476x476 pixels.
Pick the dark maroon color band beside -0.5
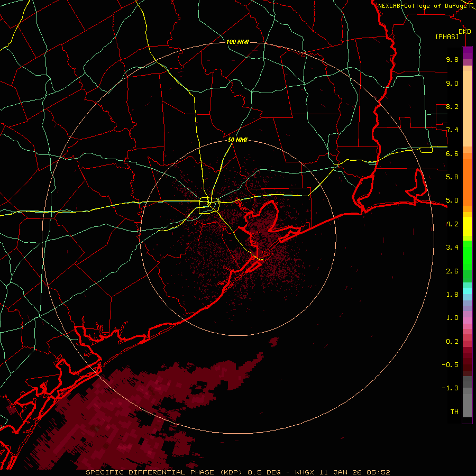(467, 364)
